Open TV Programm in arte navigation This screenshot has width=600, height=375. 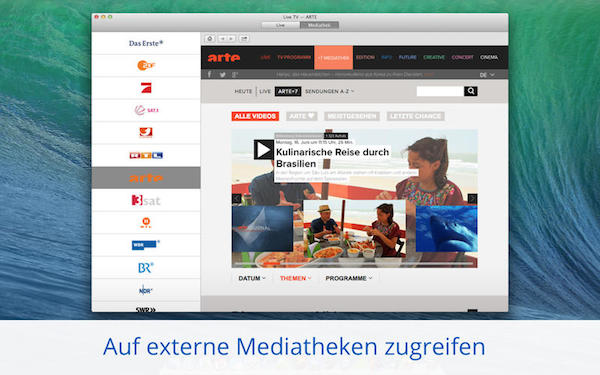294,57
